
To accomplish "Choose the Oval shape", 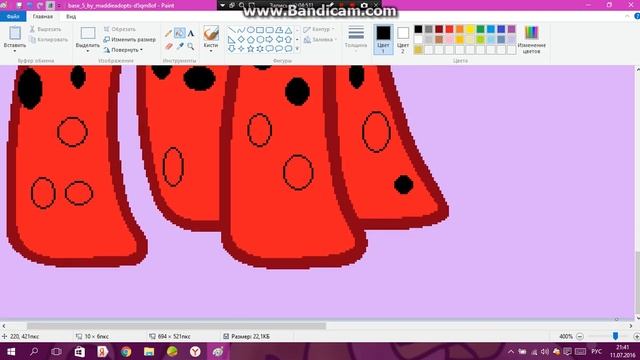I will pos(251,30).
